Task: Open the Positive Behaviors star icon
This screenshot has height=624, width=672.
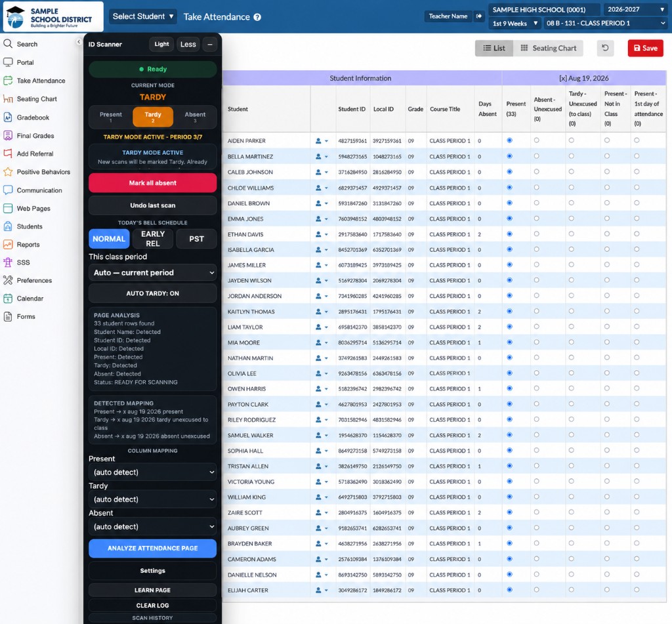Action: click(8, 172)
